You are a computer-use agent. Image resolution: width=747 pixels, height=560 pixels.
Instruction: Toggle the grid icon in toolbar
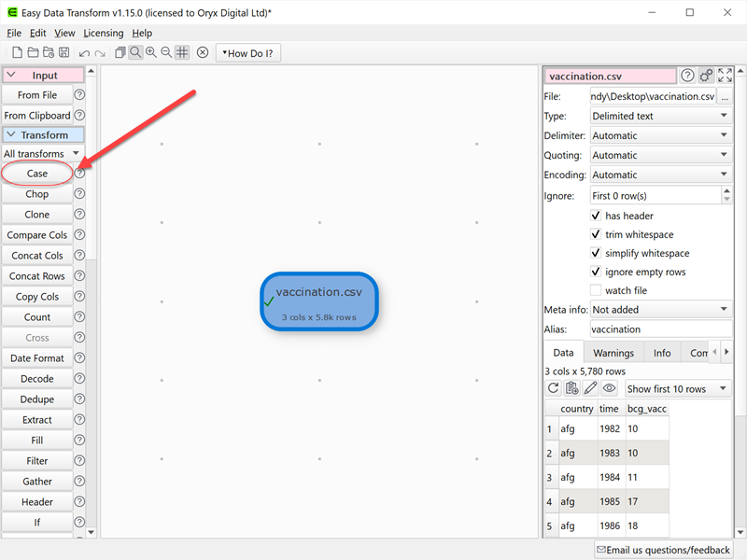pyautogui.click(x=182, y=53)
